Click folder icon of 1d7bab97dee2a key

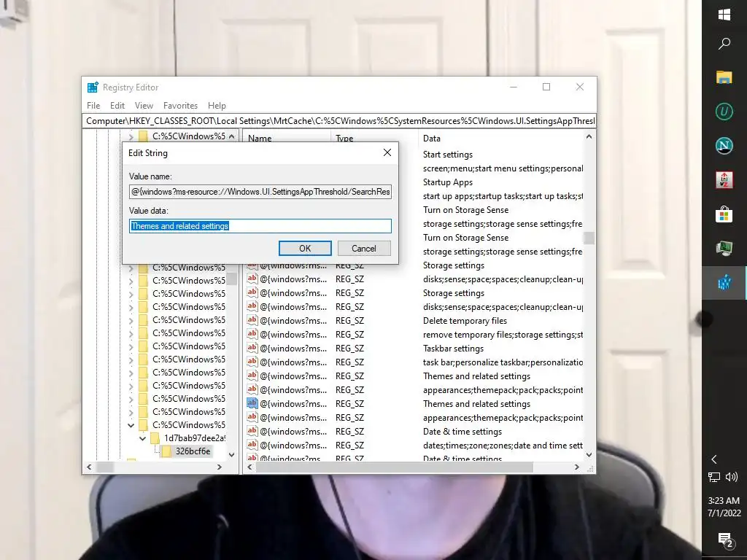coord(155,438)
